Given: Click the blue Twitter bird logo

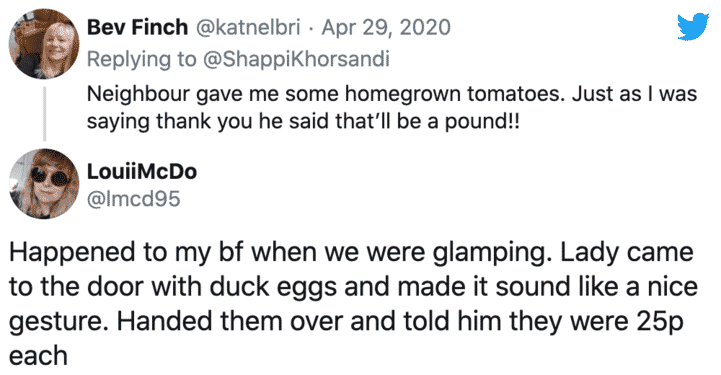Looking at the screenshot, I should point(692,27).
